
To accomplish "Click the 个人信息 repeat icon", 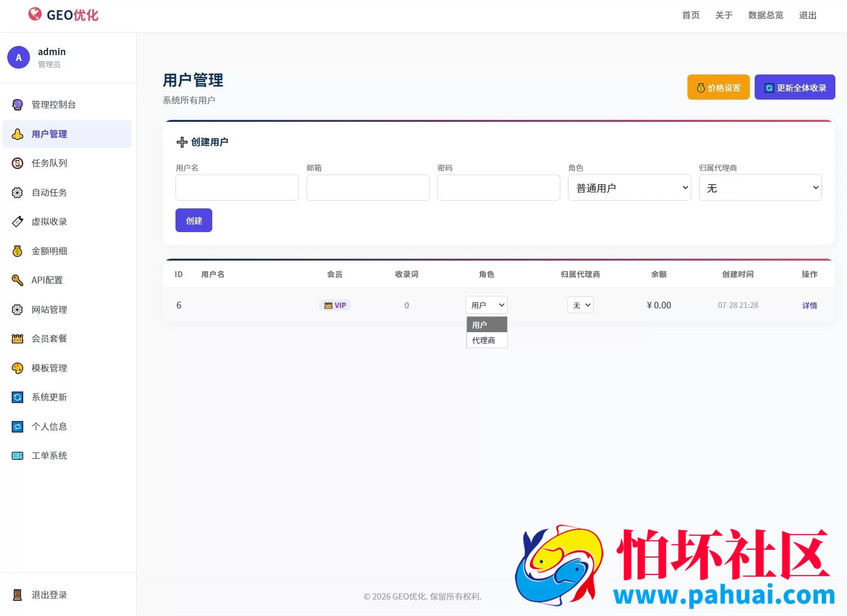I will tap(17, 426).
